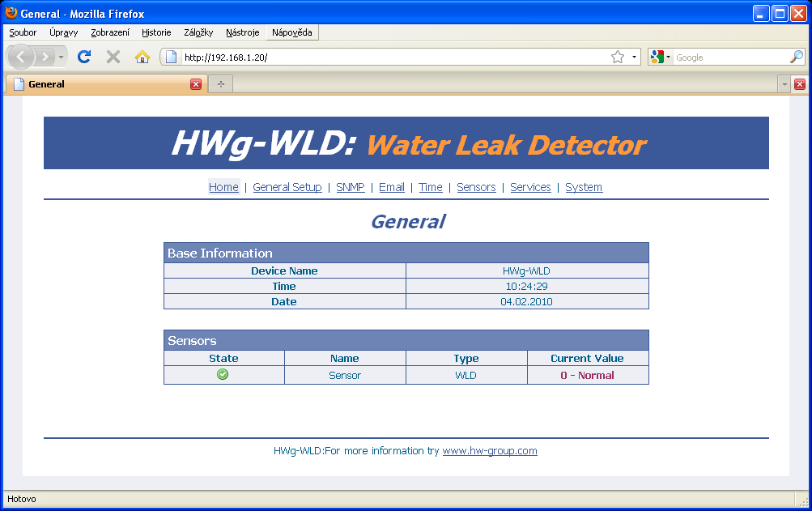The width and height of the screenshot is (812, 511).
Task: Click the page icon in the address bar
Action: coord(171,57)
